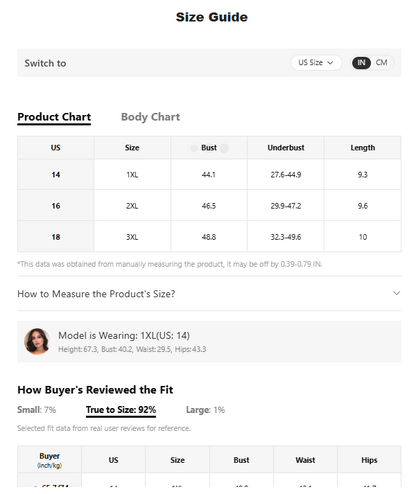Click the chevron beside How to Measure
Screen dimensions: 416x494
(x=396, y=293)
